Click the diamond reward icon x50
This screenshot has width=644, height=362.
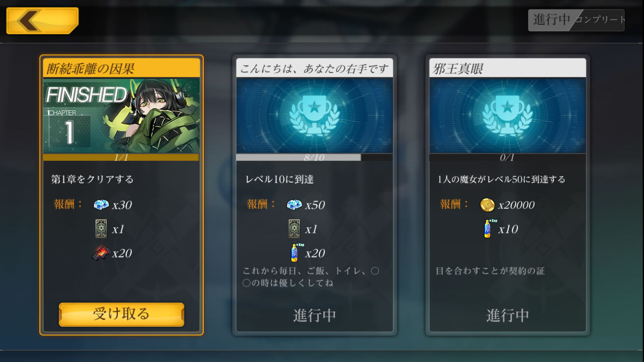[x=294, y=205]
